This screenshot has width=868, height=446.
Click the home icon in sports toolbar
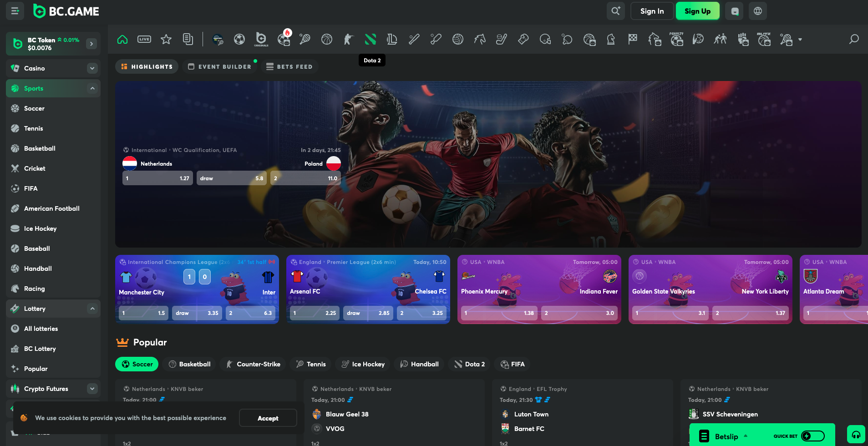[122, 39]
